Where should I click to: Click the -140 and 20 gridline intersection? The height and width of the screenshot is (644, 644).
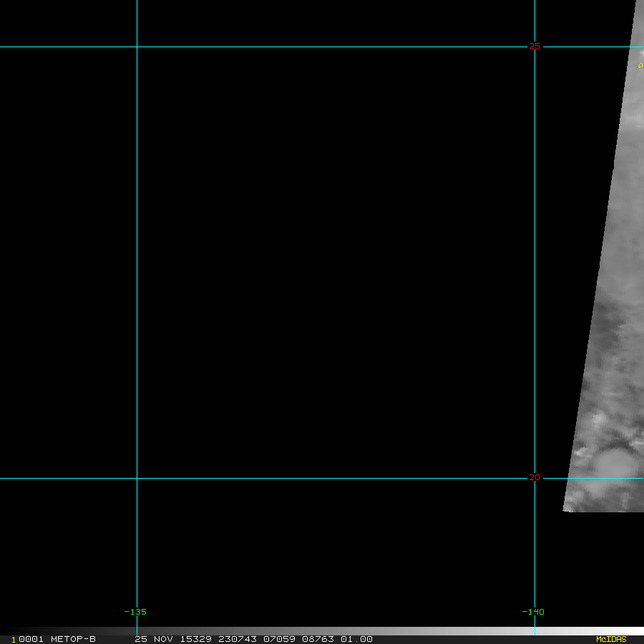pyautogui.click(x=535, y=479)
